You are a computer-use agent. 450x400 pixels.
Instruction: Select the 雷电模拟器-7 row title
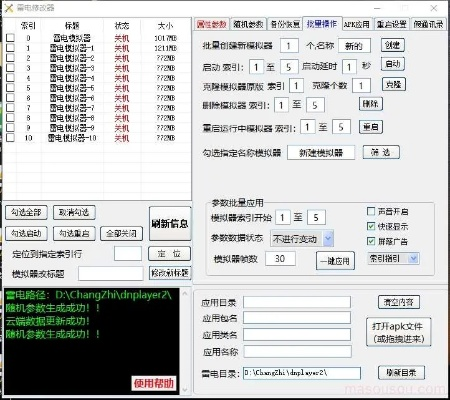pyautogui.click(x=72, y=108)
